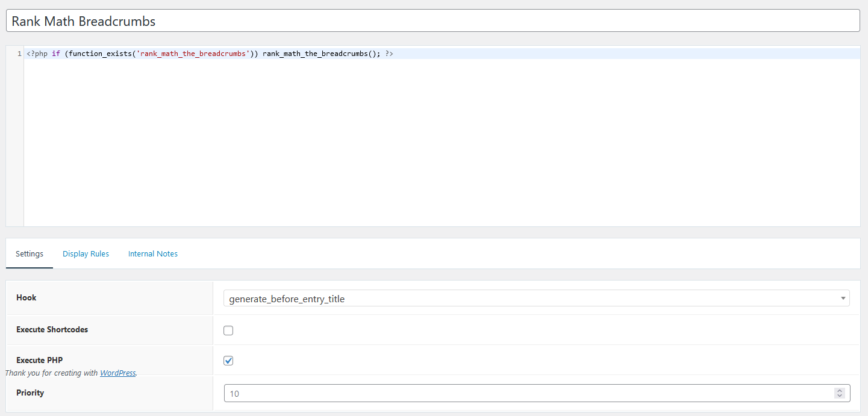Image resolution: width=868 pixels, height=416 pixels.
Task: Enable the Execute Shortcodes checkbox
Action: (228, 330)
